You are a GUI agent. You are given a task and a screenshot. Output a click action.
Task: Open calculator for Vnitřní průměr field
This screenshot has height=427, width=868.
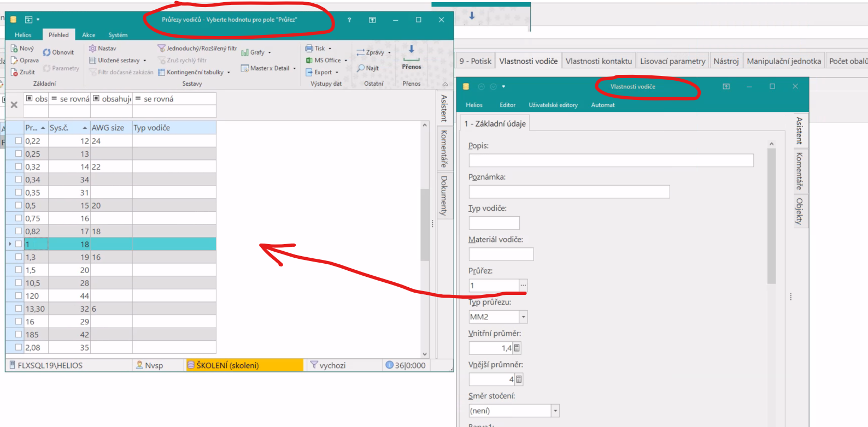click(x=517, y=348)
